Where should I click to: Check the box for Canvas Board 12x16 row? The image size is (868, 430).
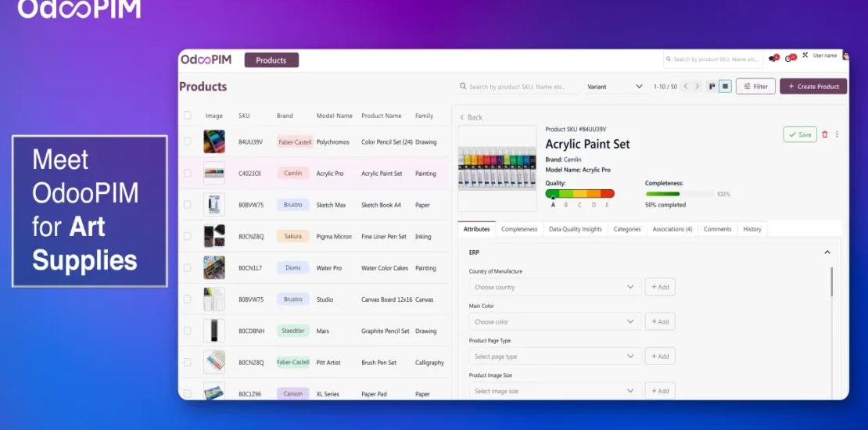187,299
